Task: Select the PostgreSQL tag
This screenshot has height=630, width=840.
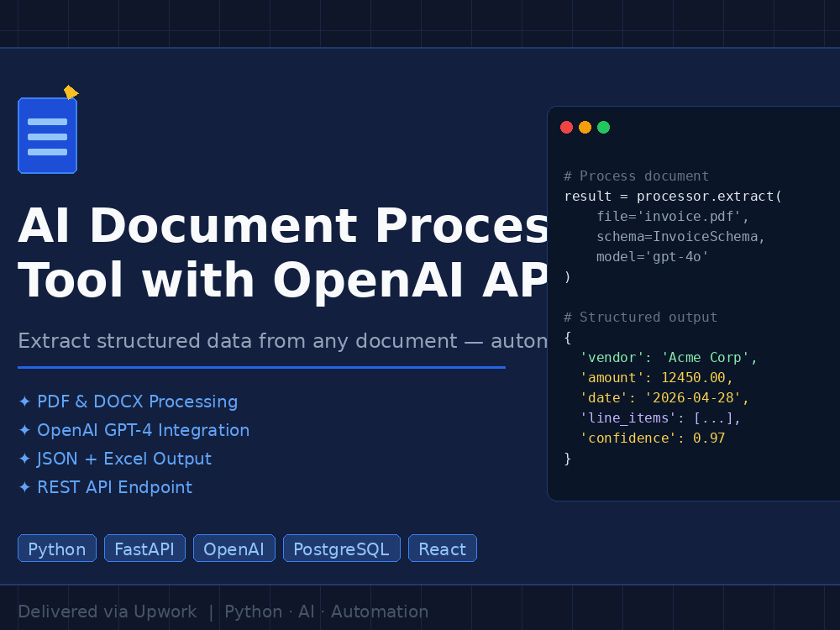Action: (x=342, y=549)
